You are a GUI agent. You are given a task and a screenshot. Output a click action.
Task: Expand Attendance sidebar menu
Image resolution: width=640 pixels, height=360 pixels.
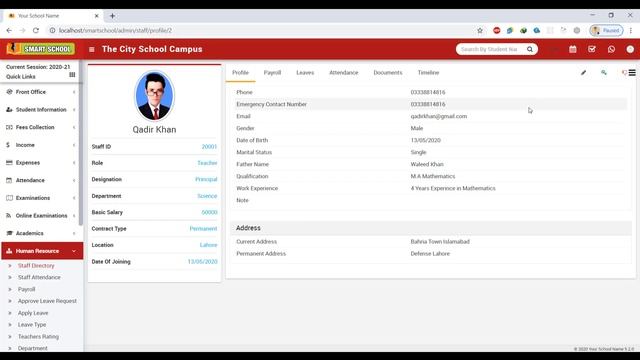point(41,180)
